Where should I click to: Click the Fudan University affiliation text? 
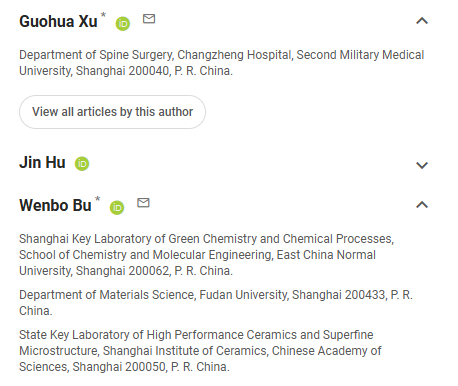click(x=244, y=295)
